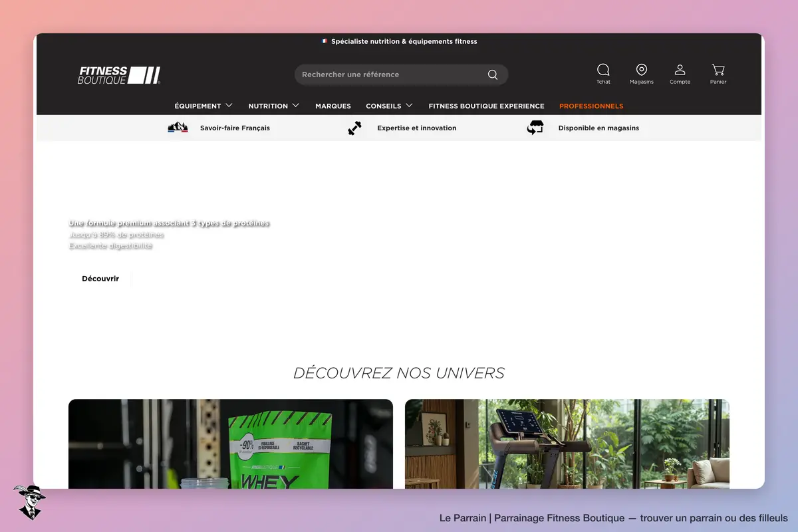Open the NUTRITION menu label
Viewport: 798px width, 532px height.
pyautogui.click(x=268, y=106)
